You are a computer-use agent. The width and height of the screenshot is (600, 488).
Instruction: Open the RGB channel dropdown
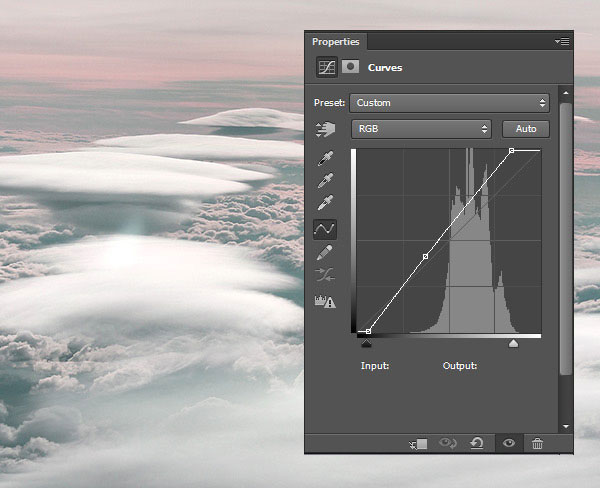421,129
